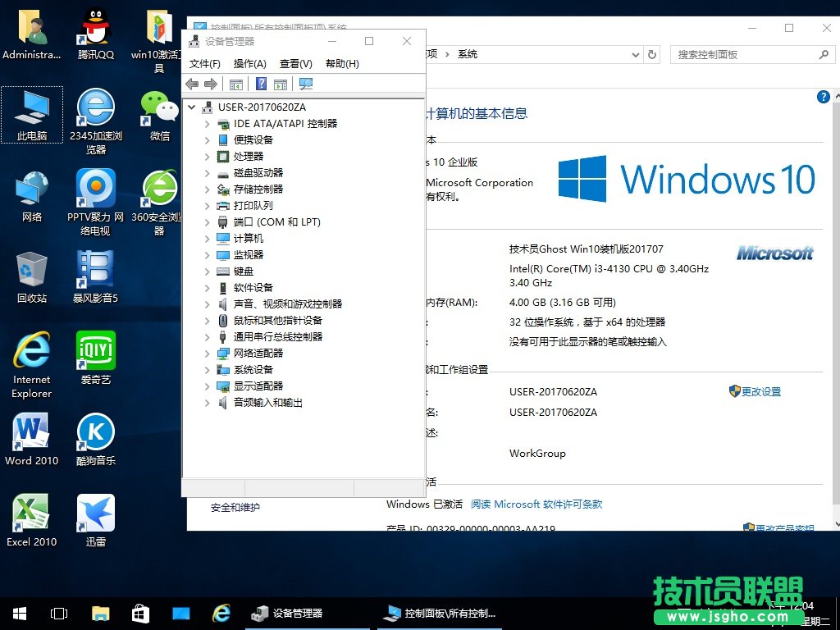Click the blue help icon in Device Manager toolbar

coord(261,84)
